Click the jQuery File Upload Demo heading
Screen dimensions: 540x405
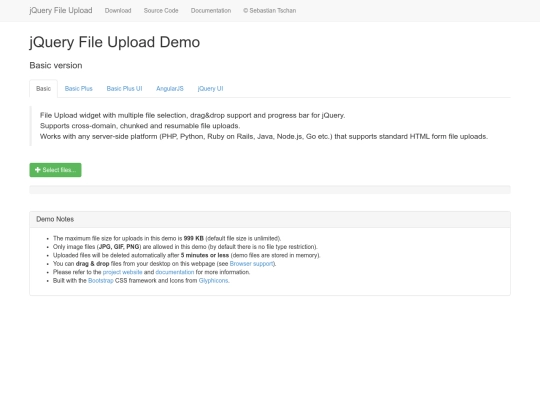click(115, 42)
